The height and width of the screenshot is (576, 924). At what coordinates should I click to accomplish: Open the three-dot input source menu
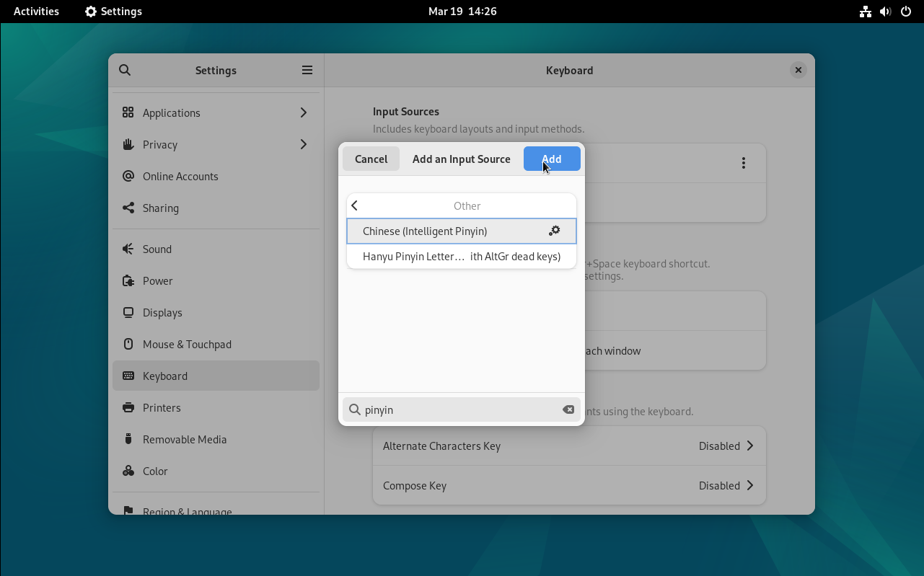(743, 163)
